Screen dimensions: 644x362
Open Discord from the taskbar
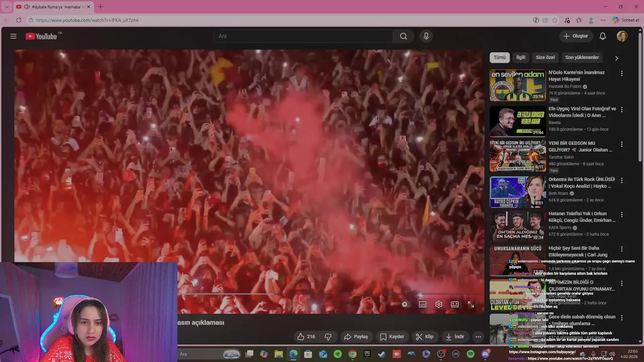tap(486, 354)
